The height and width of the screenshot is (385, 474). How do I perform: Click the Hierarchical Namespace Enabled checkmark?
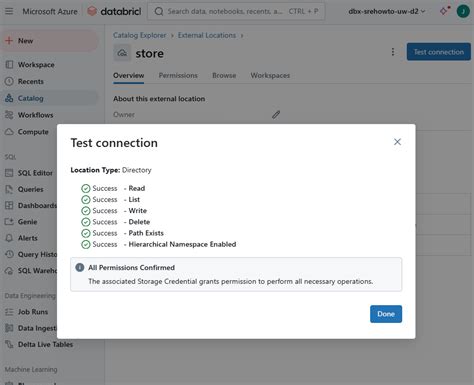[x=86, y=244]
